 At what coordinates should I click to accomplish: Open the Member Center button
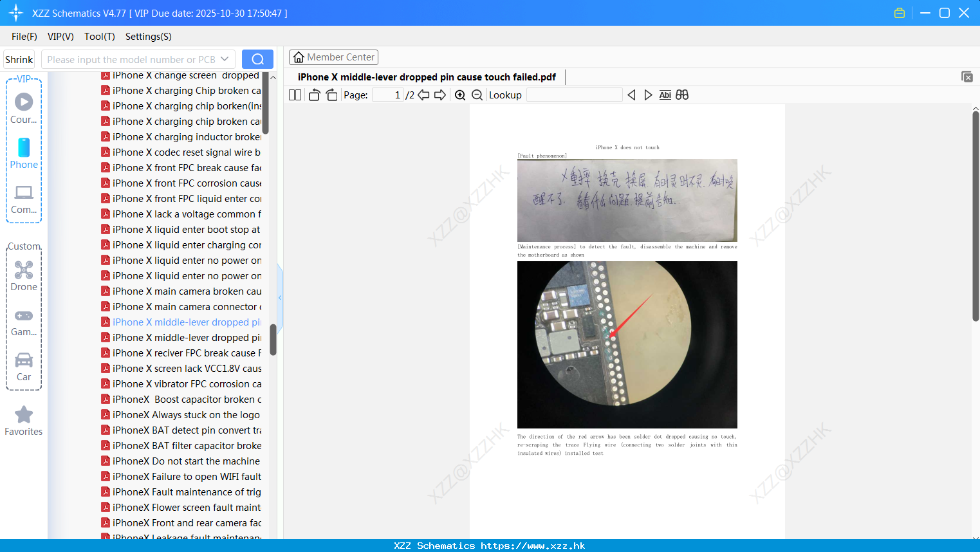pos(333,57)
